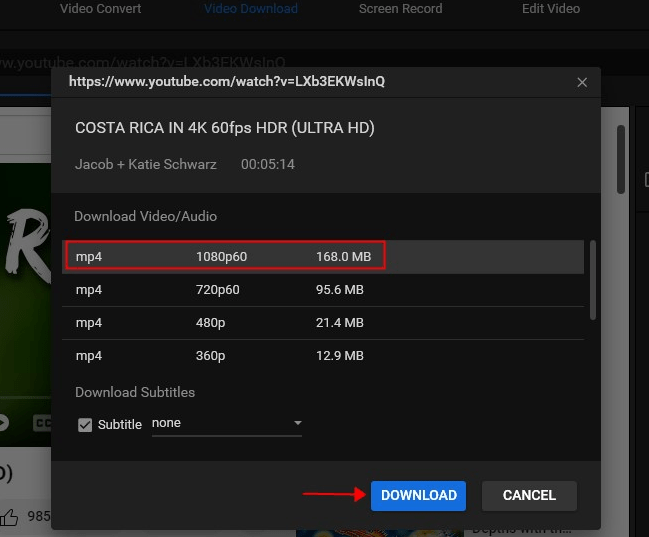Click the closed captions CC icon

point(42,423)
